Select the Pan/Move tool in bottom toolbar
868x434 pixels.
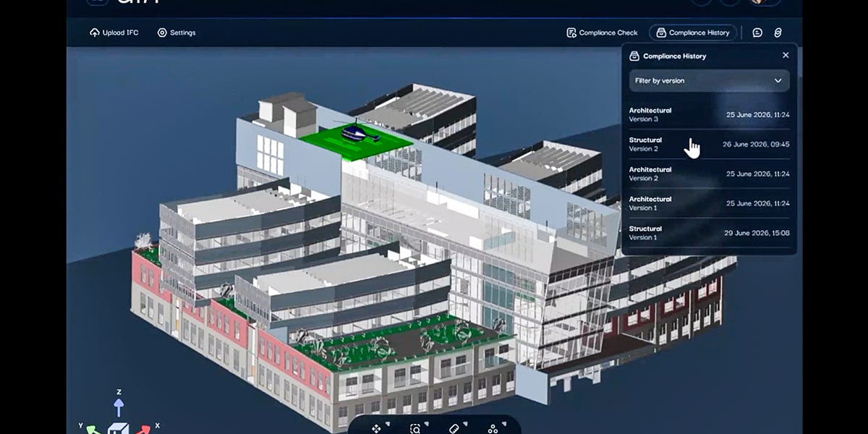pos(375,428)
